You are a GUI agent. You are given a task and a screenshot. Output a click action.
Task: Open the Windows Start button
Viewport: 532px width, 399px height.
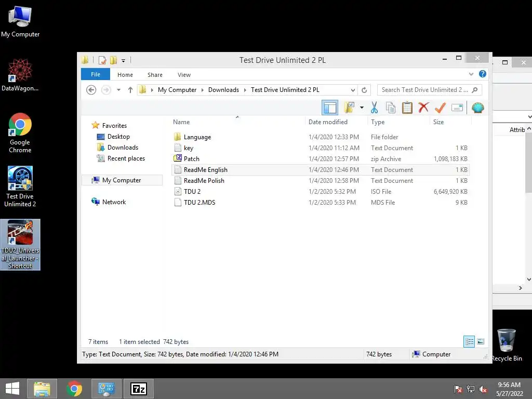[x=12, y=389]
